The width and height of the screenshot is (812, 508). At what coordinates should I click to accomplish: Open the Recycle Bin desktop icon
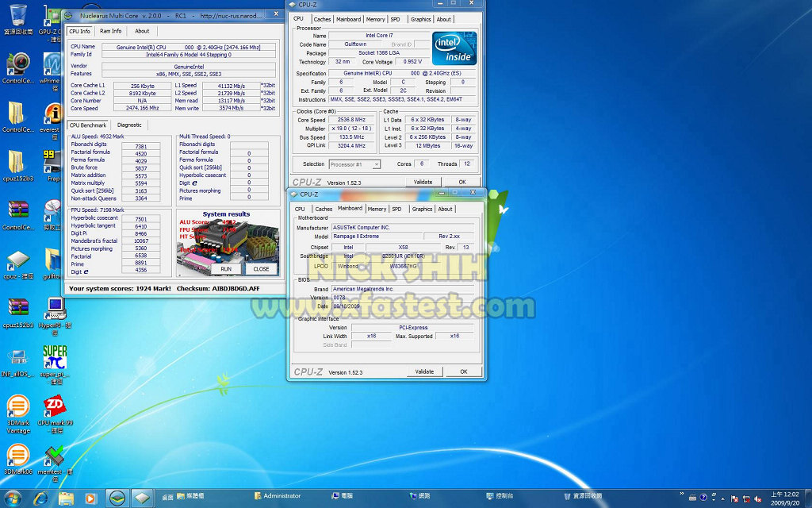pyautogui.click(x=17, y=16)
